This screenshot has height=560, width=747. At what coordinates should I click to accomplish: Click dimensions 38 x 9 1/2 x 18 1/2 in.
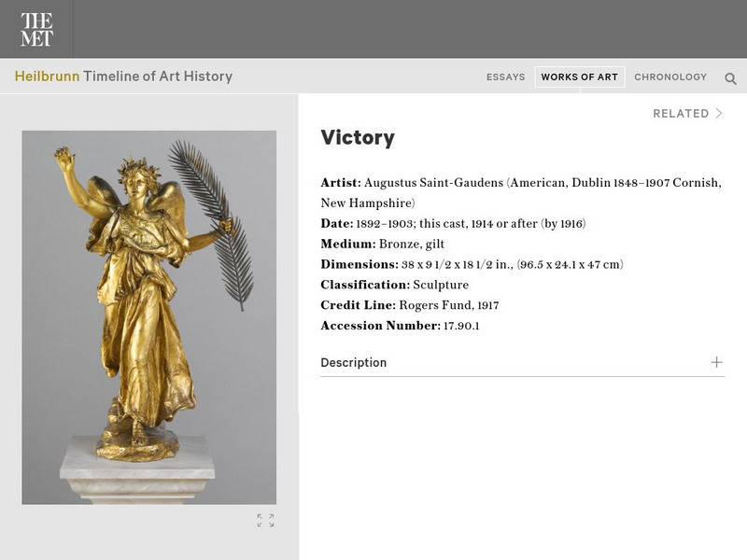click(x=457, y=265)
